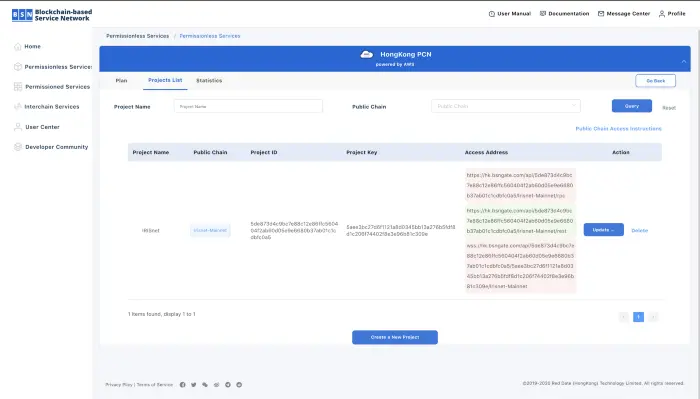Click the Public Chain column header
700x399 pixels.
[210, 153]
